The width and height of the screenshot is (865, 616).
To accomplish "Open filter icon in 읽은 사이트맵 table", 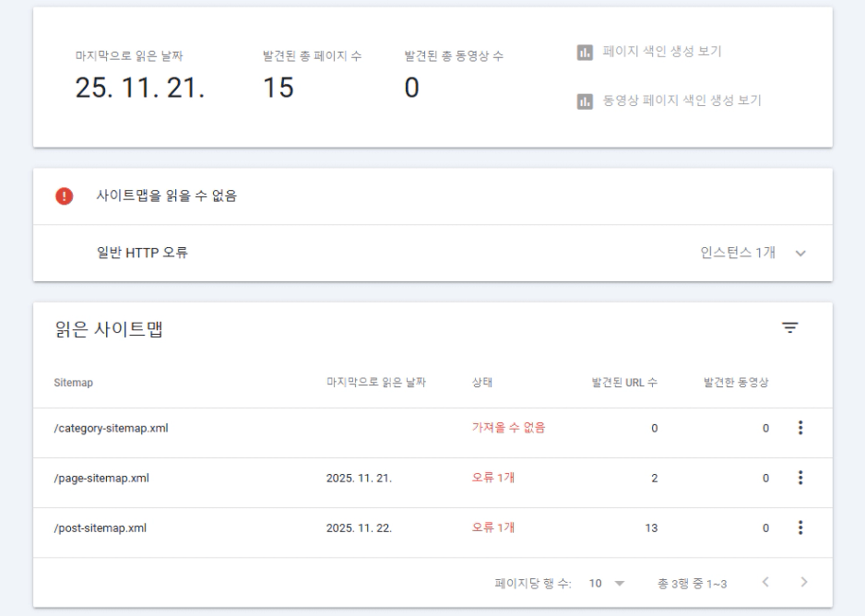I will [x=790, y=327].
